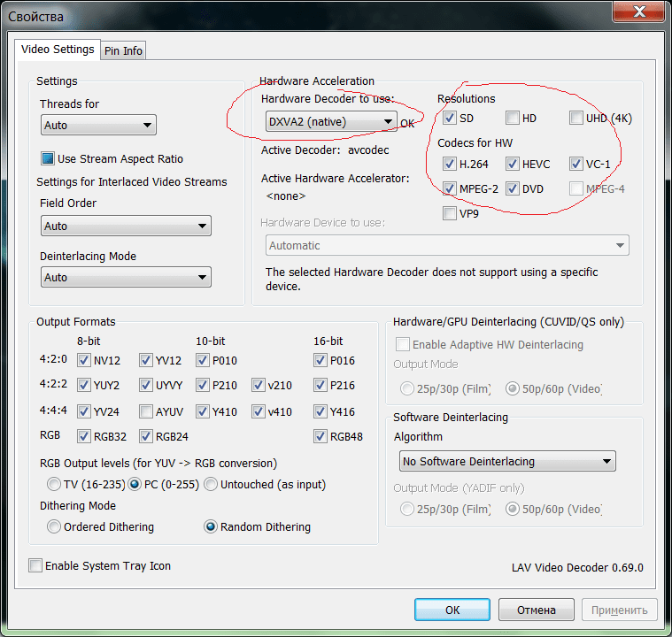Expand the Deinterlacing Mode dropdown
The width and height of the screenshot is (672, 637).
point(126,278)
